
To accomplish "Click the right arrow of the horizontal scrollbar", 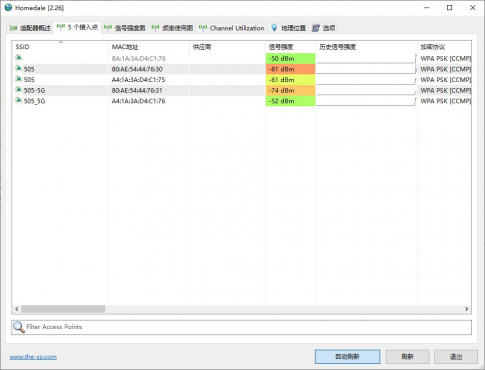I will tap(466, 309).
